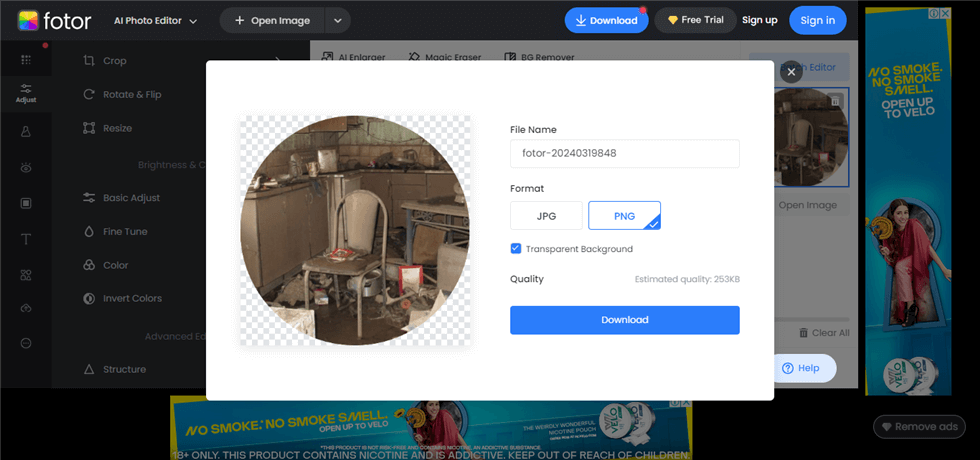This screenshot has width=980, height=460.
Task: Click the big Download button in dialog
Action: pyautogui.click(x=624, y=320)
